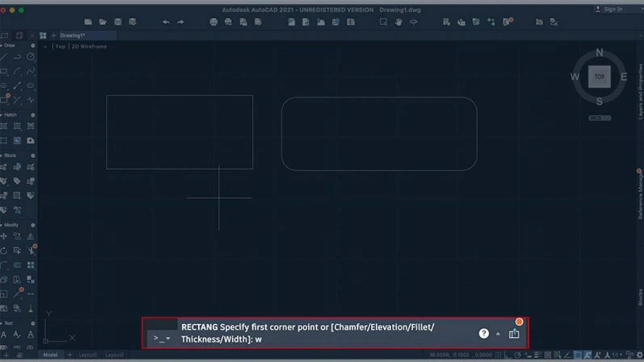This screenshot has width=644, height=362.
Task: Toggle polar tracking in status bar
Action: pos(518,355)
